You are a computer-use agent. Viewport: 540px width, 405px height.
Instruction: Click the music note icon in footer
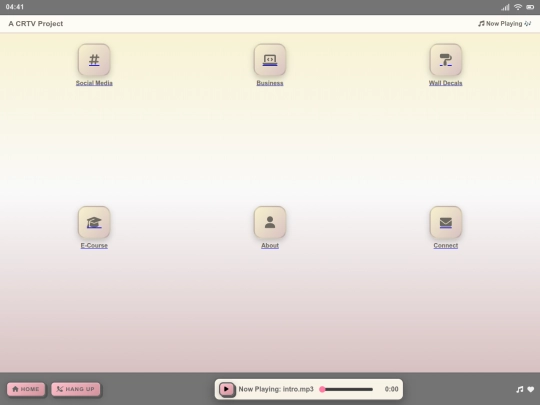(520, 389)
